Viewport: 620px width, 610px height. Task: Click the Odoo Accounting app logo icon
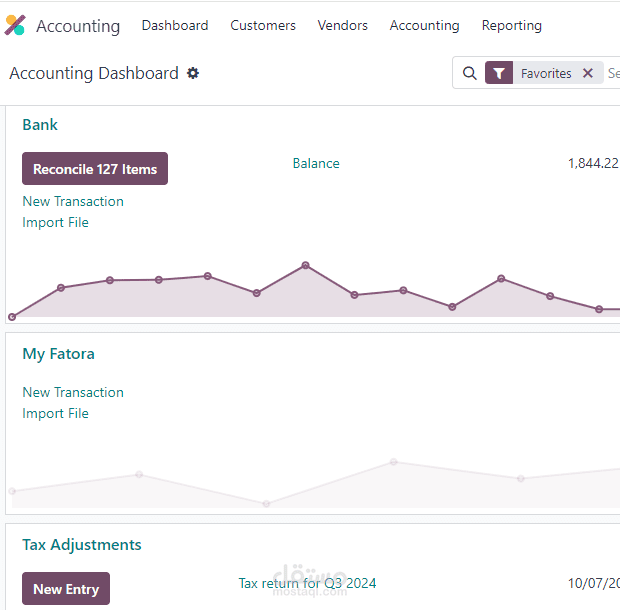click(15, 26)
